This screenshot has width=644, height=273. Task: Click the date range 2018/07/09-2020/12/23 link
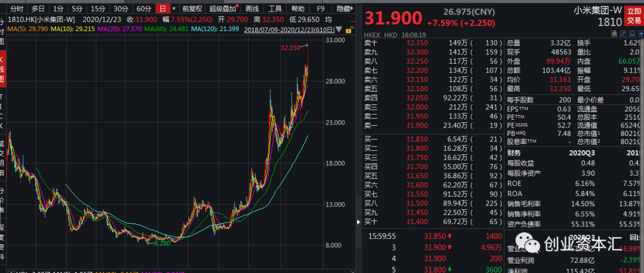coord(289,30)
